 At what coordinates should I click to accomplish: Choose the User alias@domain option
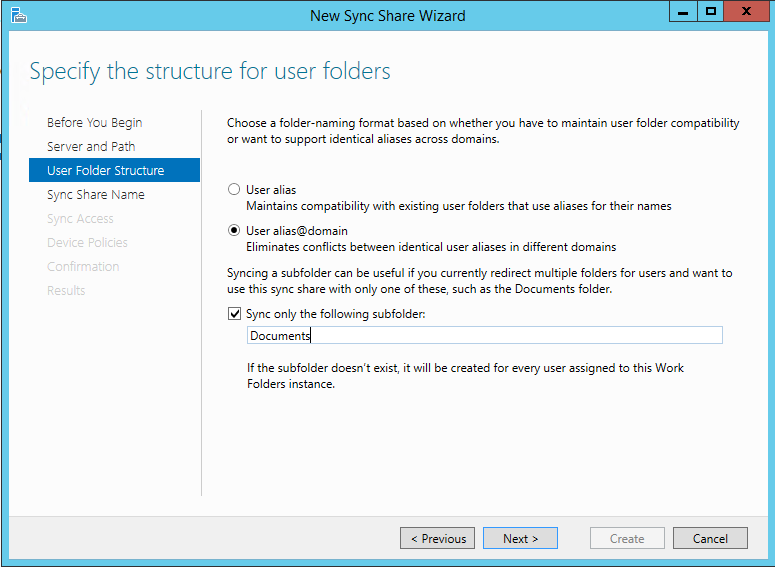[x=234, y=231]
